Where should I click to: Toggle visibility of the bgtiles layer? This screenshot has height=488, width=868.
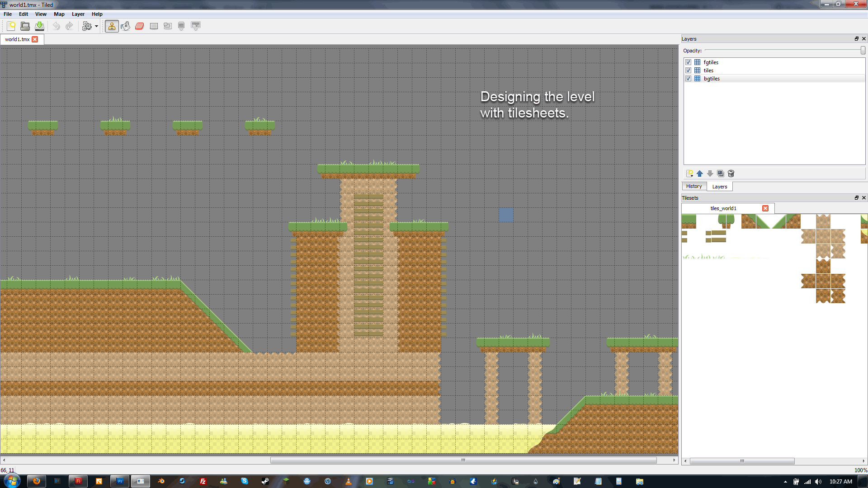click(x=688, y=79)
